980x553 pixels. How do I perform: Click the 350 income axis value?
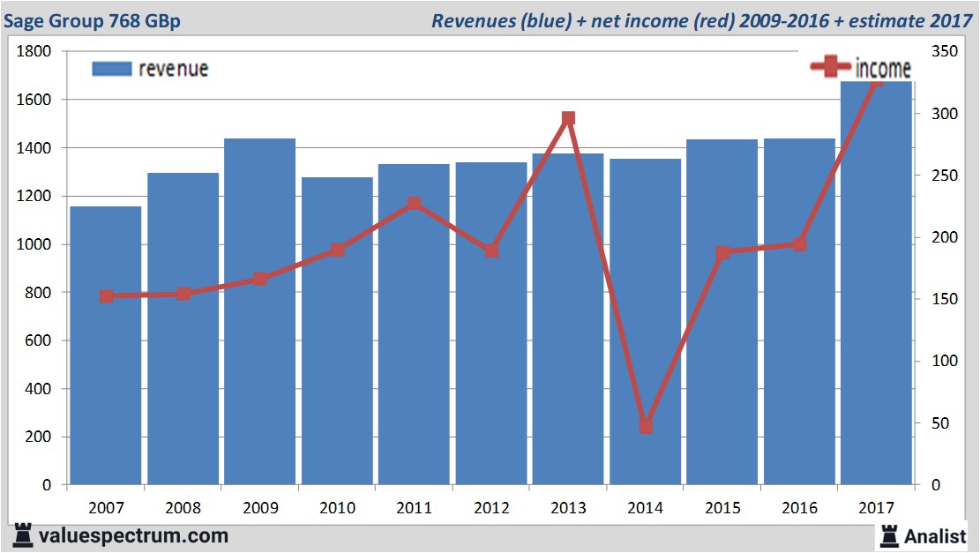tap(945, 51)
